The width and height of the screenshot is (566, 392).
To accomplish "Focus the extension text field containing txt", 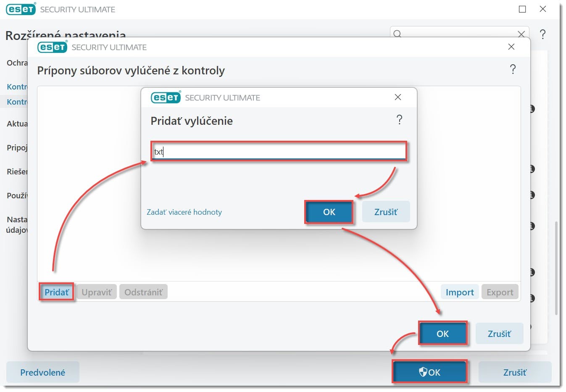I will click(x=279, y=151).
